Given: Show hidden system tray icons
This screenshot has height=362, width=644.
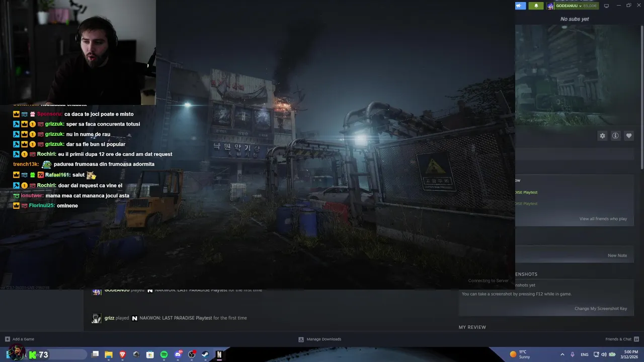Looking at the screenshot, I should pos(562,354).
